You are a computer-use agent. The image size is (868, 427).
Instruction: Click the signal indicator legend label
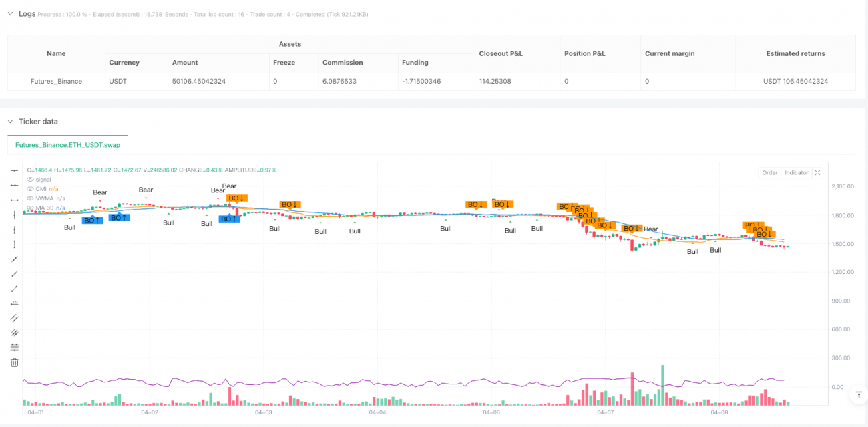43,180
